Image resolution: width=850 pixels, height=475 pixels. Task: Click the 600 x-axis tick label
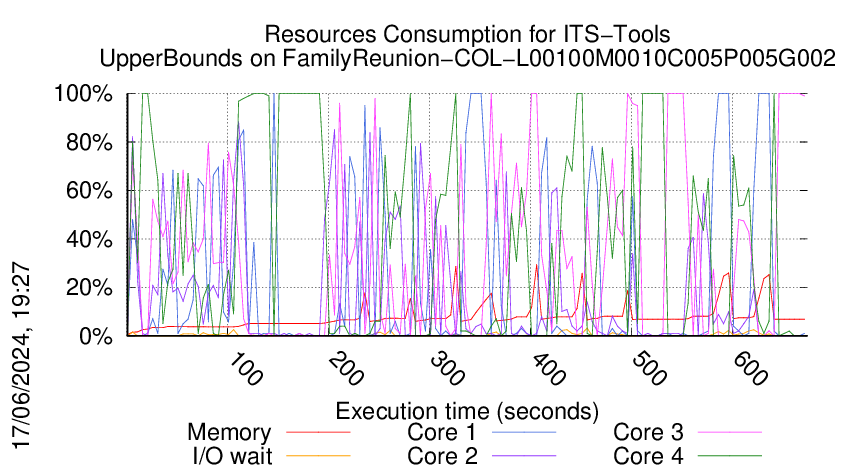[750, 369]
